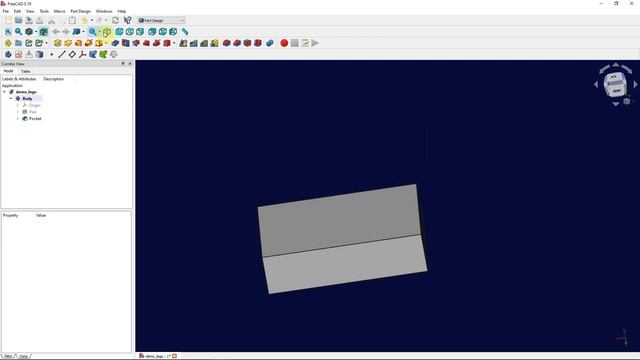This screenshot has width=640, height=360.
Task: Click the Draw Style icon
Action: 29,31
